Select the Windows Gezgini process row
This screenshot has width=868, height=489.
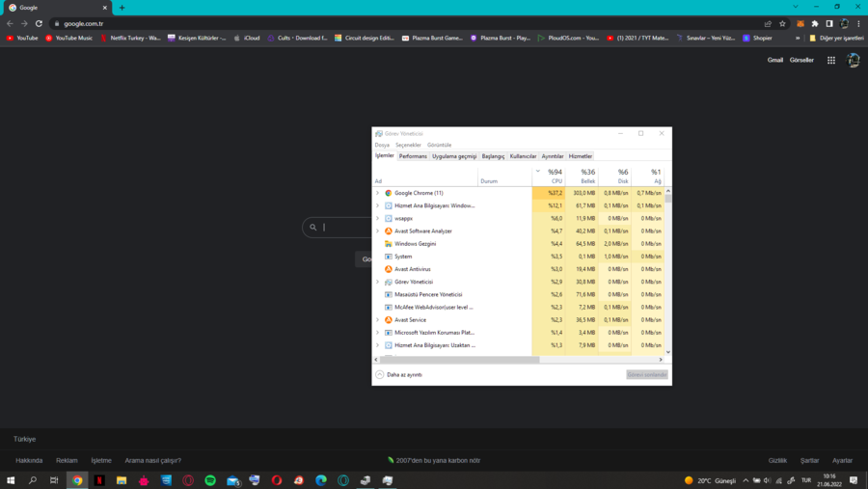pos(519,244)
